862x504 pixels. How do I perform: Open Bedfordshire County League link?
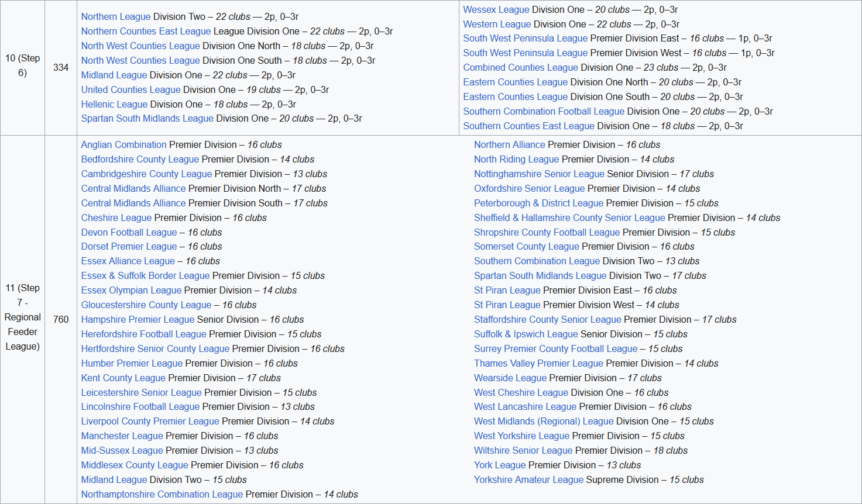click(x=140, y=160)
